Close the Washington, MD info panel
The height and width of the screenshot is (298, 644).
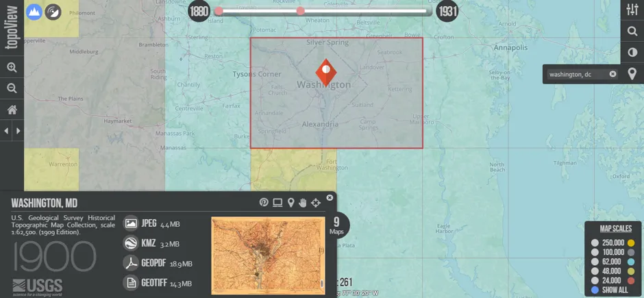(330, 197)
